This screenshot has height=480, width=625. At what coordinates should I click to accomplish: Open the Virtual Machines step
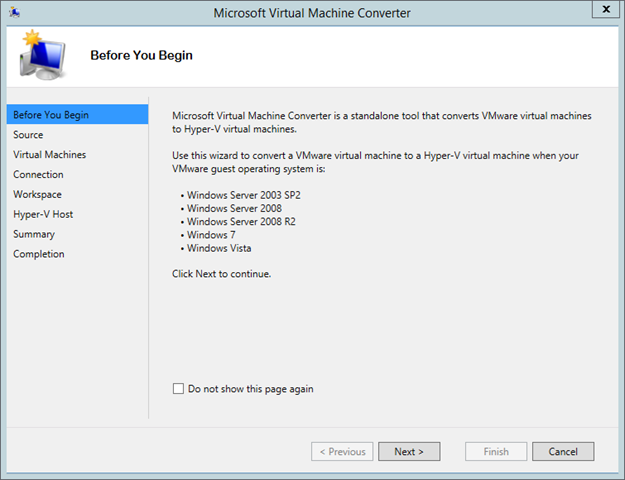click(49, 155)
